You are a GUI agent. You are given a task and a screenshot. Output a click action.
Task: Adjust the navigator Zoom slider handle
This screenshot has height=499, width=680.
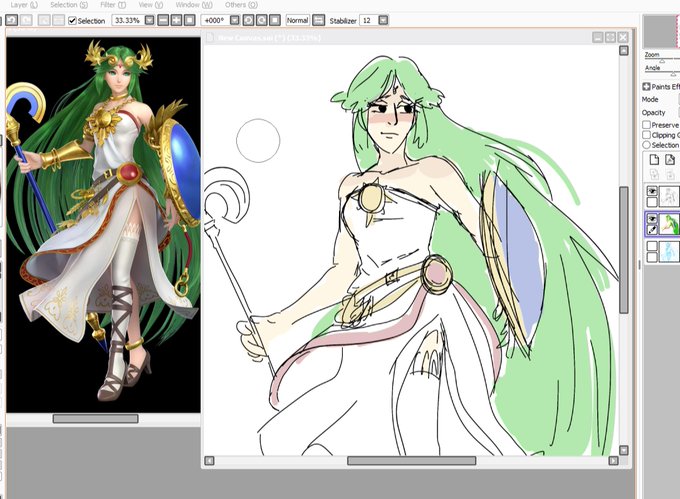point(662,61)
